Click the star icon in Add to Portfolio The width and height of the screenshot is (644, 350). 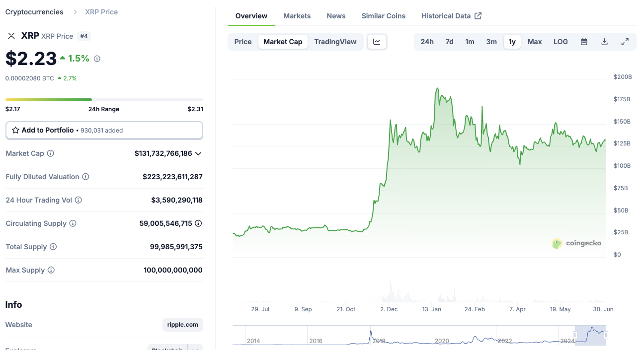(x=15, y=130)
